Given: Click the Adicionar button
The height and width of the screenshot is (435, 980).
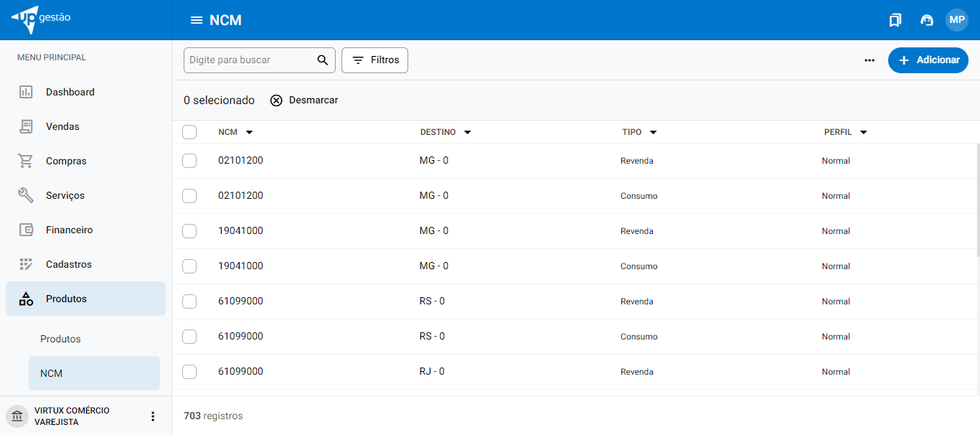Looking at the screenshot, I should 928,60.
